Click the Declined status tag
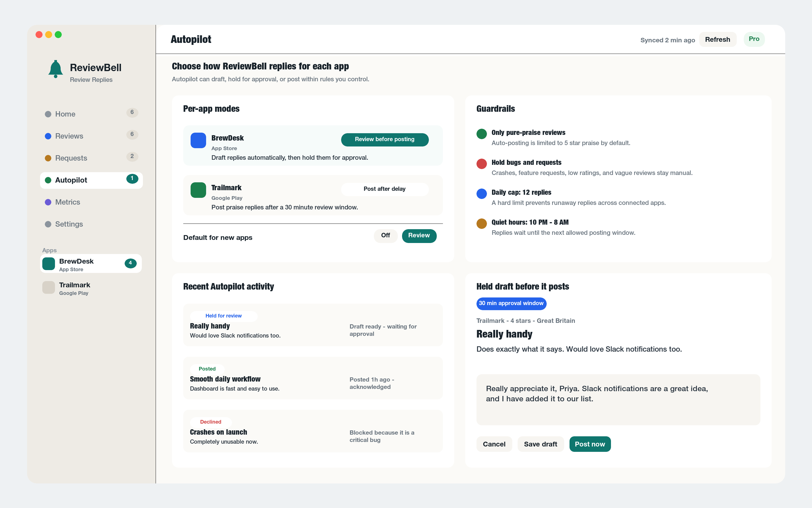 pyautogui.click(x=211, y=422)
